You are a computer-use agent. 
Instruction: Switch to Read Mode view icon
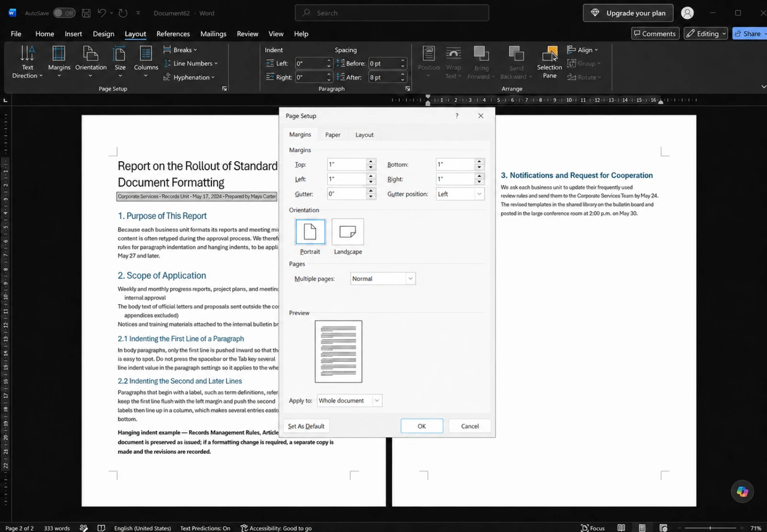pyautogui.click(x=621, y=528)
